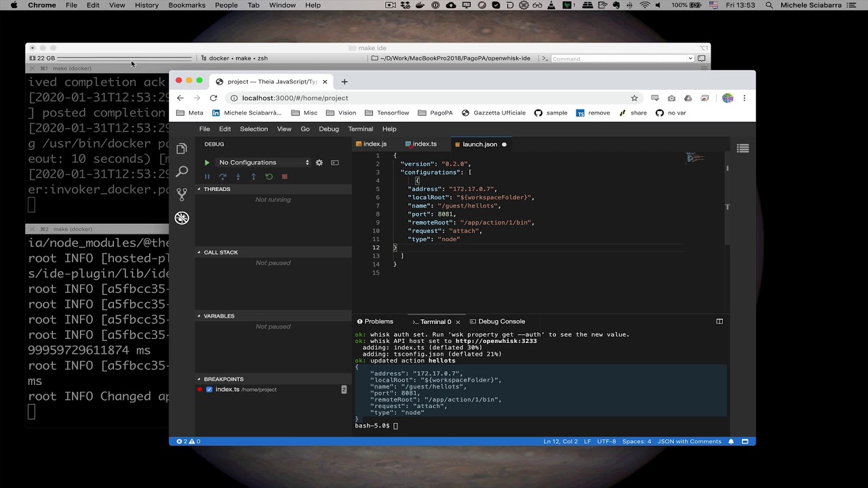This screenshot has width=868, height=488.
Task: Open the Tensorflow bookmark folder
Action: [x=387, y=113]
